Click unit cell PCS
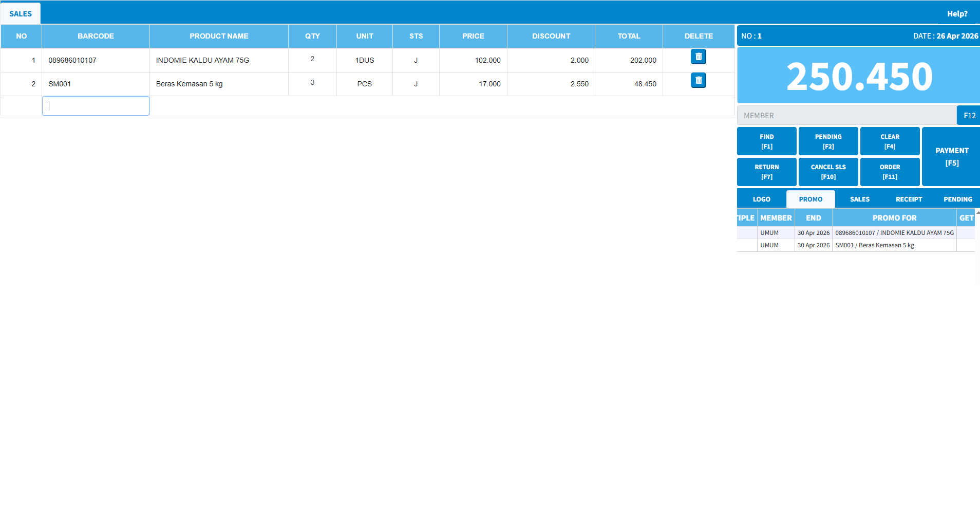This screenshot has height=510, width=980. coord(365,84)
